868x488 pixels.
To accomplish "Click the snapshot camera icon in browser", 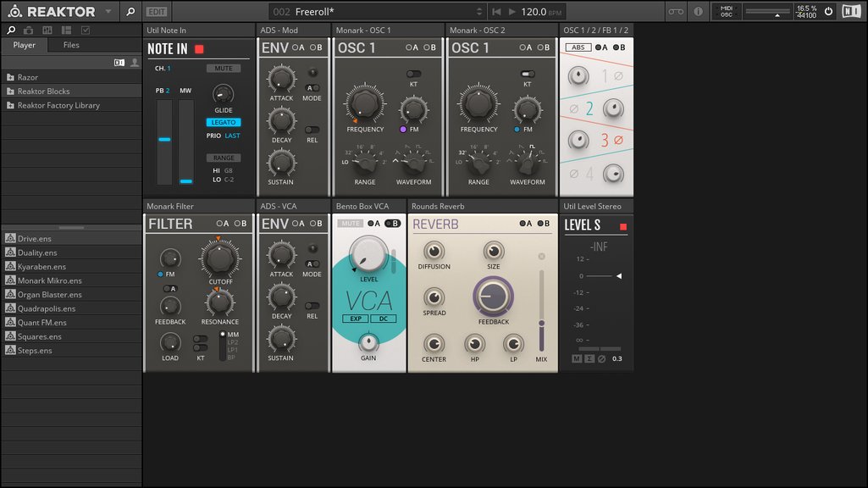I will pyautogui.click(x=28, y=30).
